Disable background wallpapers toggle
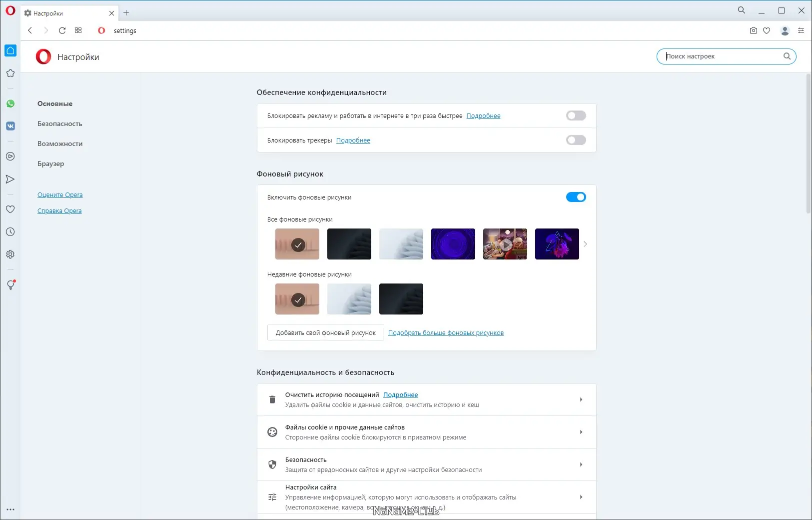The image size is (812, 520). pyautogui.click(x=576, y=197)
